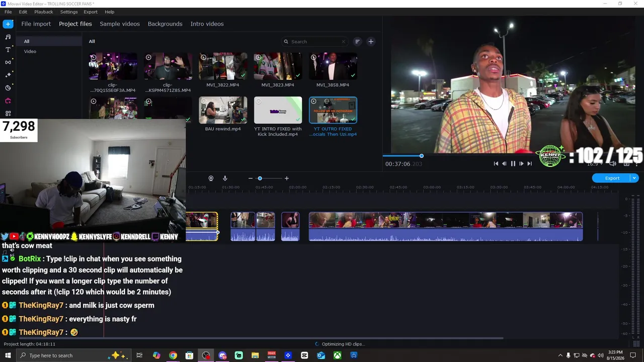The width and height of the screenshot is (644, 362).
Task: Skip to the previous clip in preview
Action: tap(496, 163)
